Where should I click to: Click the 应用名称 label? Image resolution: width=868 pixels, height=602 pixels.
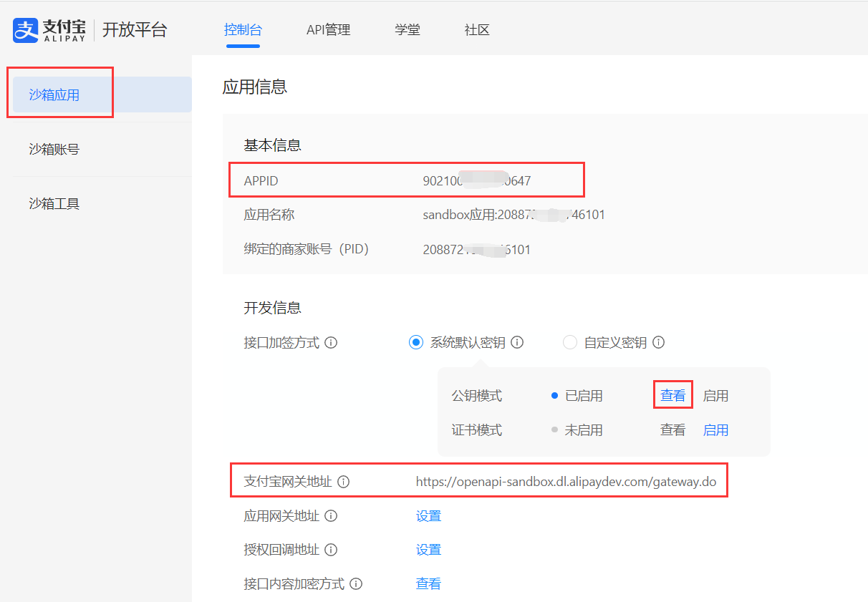(269, 215)
